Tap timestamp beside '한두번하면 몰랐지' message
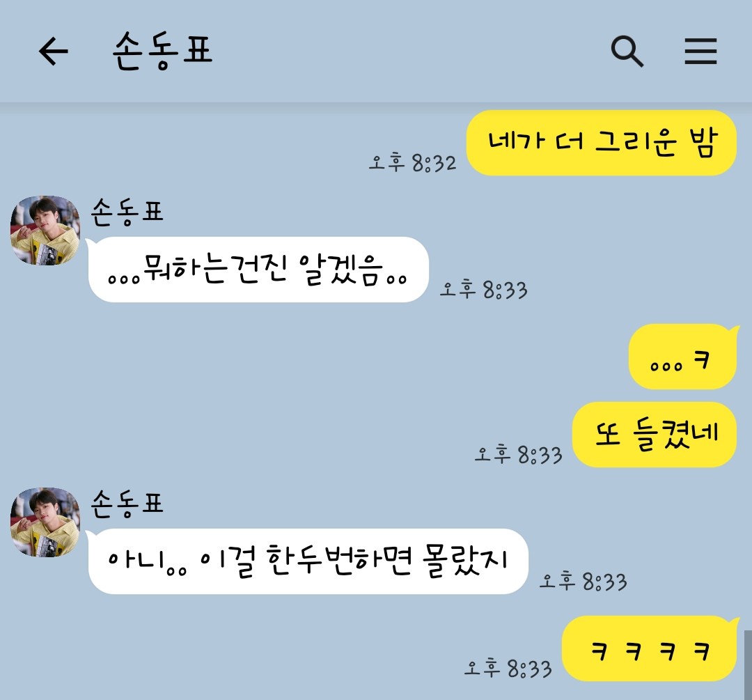The height and width of the screenshot is (700, 752). pyautogui.click(x=583, y=581)
